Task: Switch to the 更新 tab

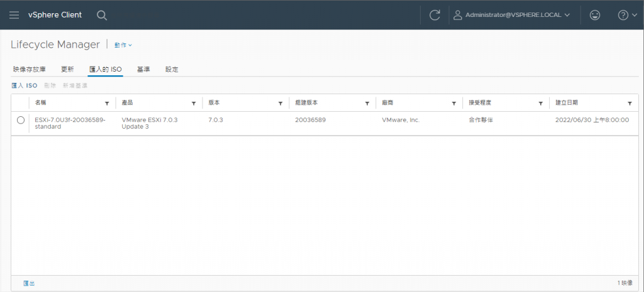Action: point(67,69)
